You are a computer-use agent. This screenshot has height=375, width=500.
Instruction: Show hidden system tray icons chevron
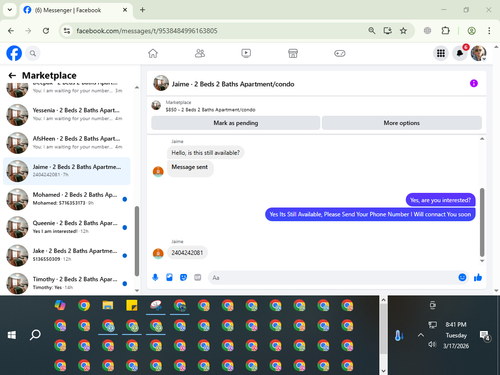pos(421,335)
